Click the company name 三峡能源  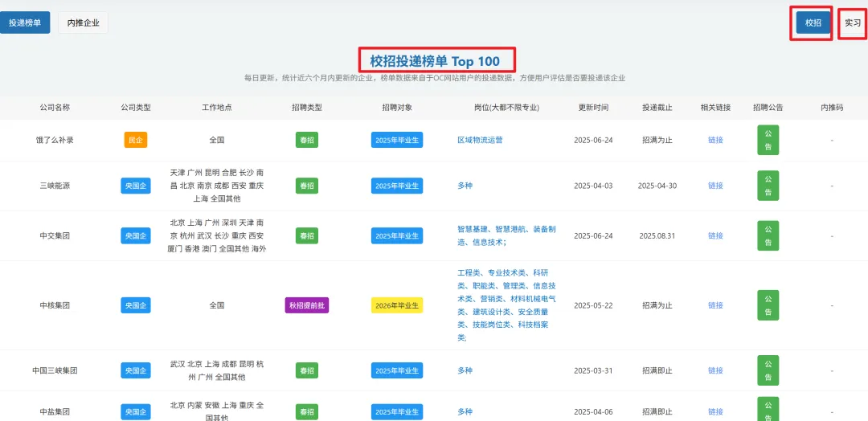(55, 186)
